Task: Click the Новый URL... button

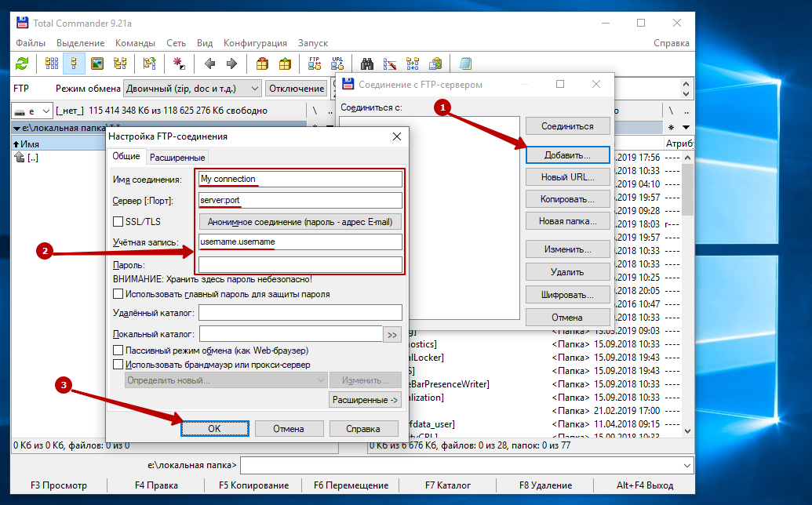Action: [x=567, y=177]
